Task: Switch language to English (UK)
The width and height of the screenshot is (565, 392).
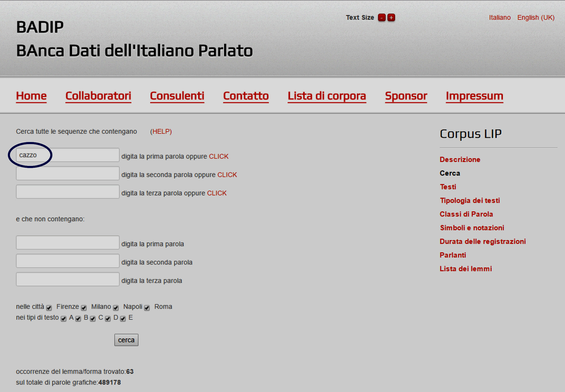Action: click(x=535, y=18)
